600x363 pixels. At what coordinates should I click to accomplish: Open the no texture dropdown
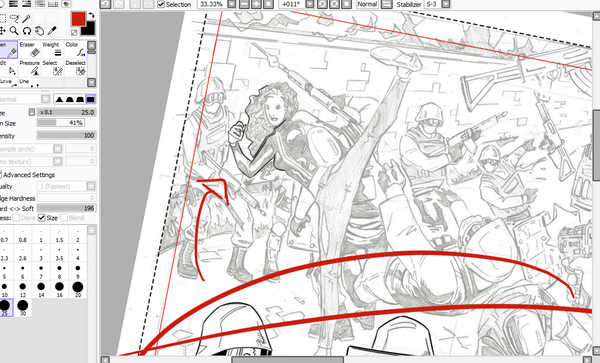[57, 161]
